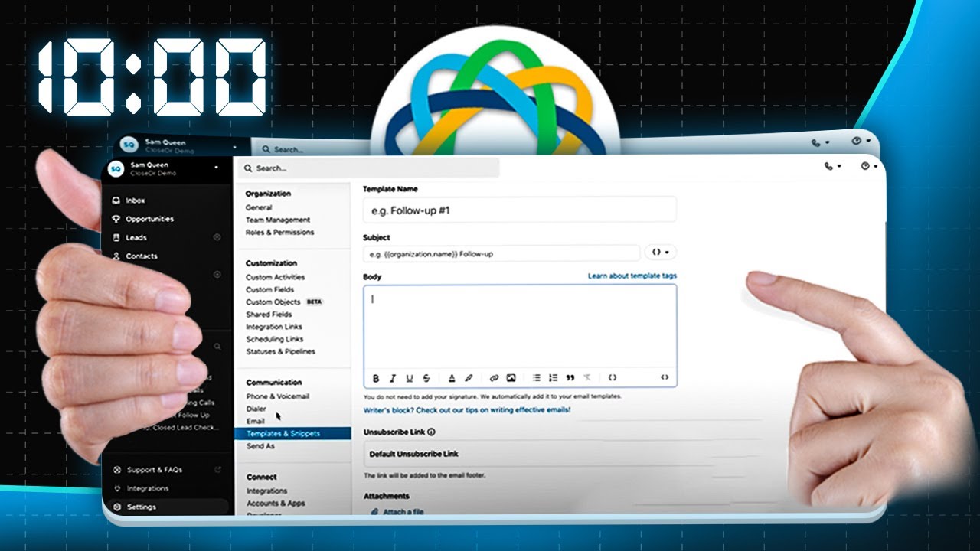Click front window Search field
980x551 pixels.
coord(367,168)
